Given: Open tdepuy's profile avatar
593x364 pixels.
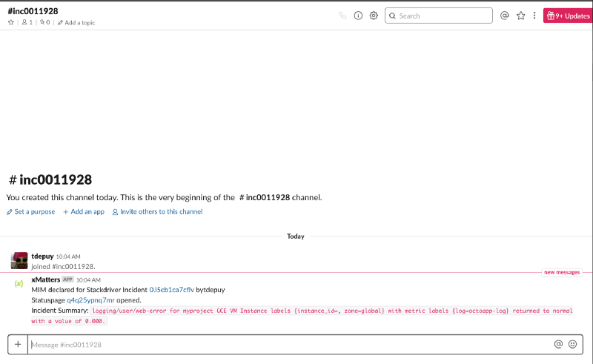Looking at the screenshot, I should pyautogui.click(x=19, y=260).
